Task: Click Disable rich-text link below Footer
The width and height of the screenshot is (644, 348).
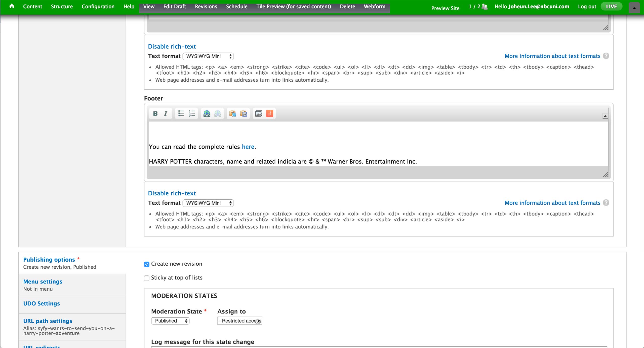Action: click(x=172, y=193)
